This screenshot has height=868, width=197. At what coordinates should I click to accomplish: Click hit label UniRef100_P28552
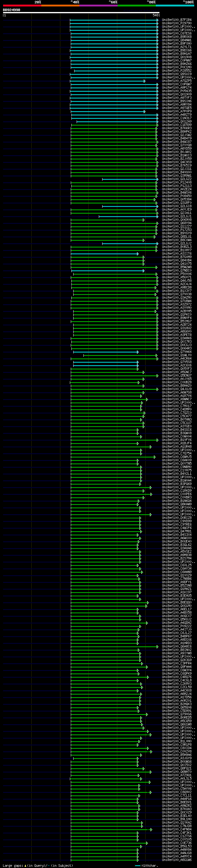tap(177, 71)
